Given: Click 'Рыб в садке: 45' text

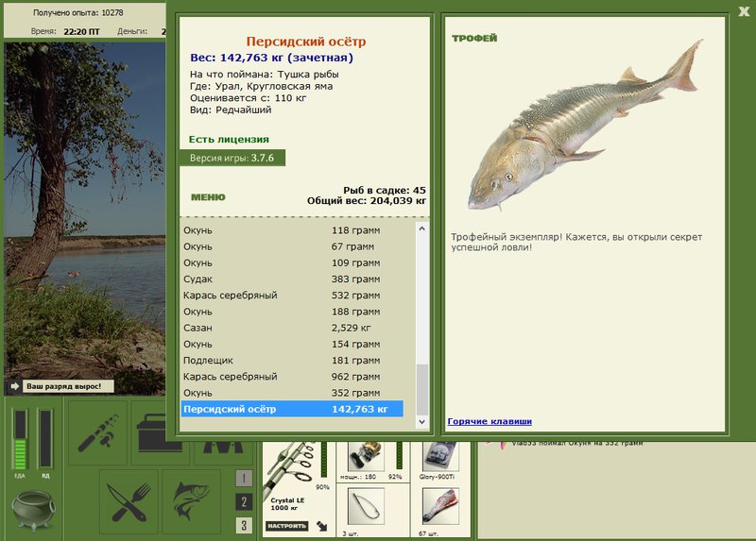Looking at the screenshot, I should (385, 190).
